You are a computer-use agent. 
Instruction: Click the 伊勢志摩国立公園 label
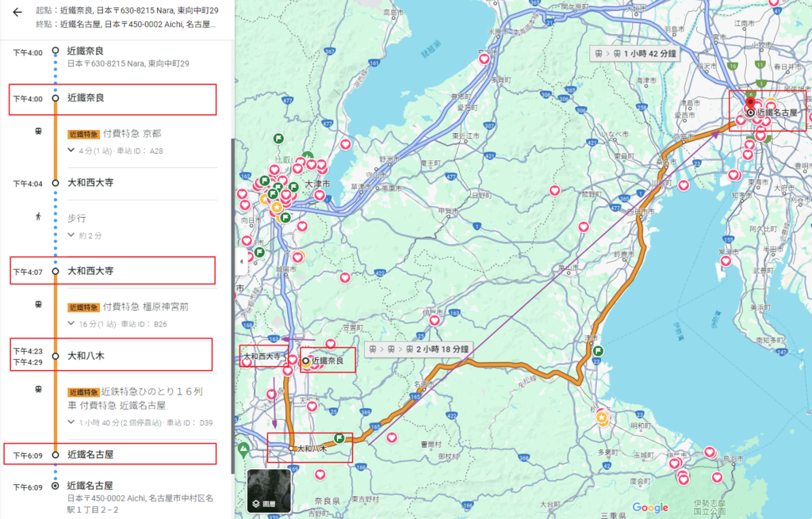[709, 506]
